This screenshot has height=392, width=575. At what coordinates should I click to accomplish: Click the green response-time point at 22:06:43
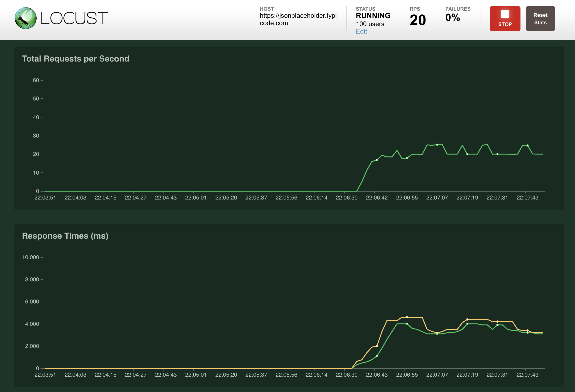pos(377,356)
